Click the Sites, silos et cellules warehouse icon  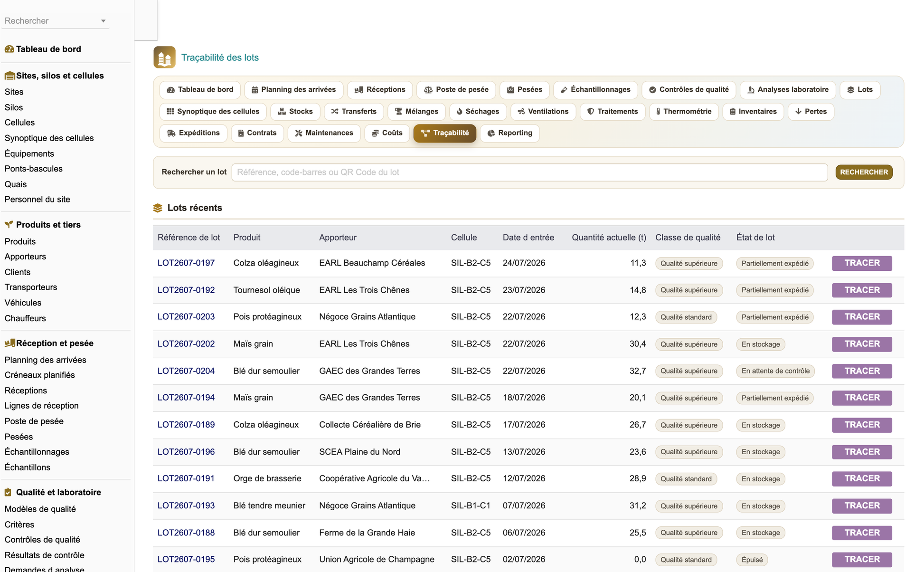pos(9,76)
